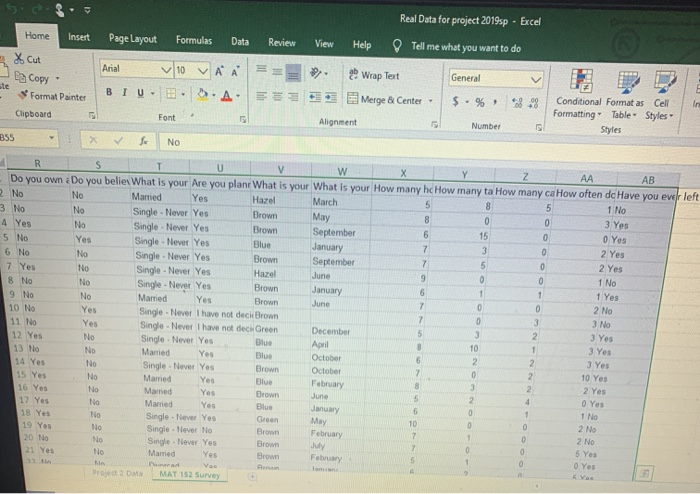Click the Orientation text angle icon
Viewport: 700px width, 494px height.
316,73
